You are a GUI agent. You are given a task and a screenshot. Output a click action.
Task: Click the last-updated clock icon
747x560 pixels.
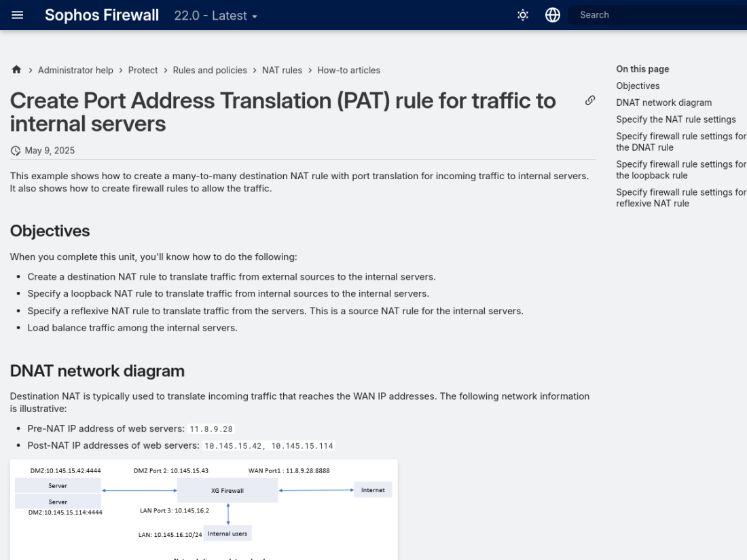pos(16,151)
